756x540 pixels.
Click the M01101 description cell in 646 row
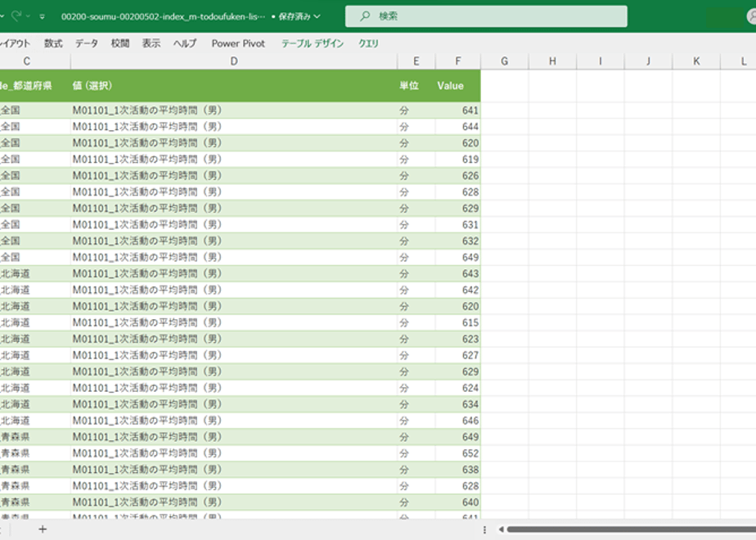click(x=234, y=421)
